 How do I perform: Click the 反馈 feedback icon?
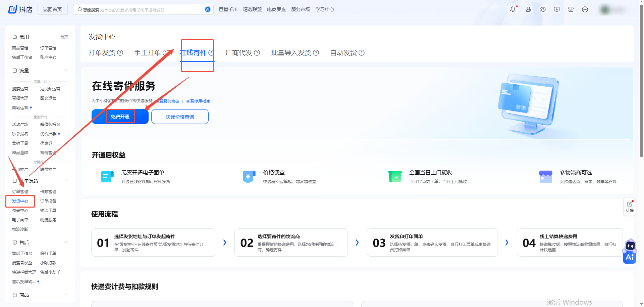point(630,207)
